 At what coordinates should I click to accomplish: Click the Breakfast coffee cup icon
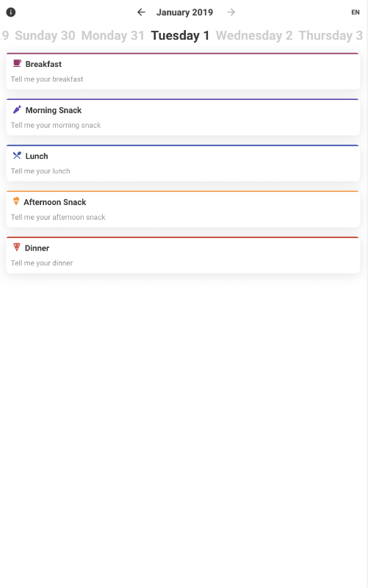tap(17, 63)
